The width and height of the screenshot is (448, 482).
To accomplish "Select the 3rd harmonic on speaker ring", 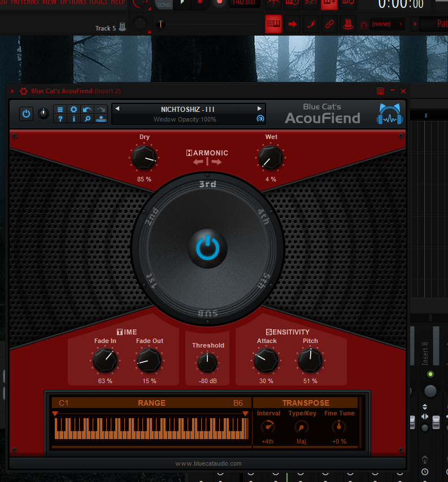I will click(x=208, y=184).
